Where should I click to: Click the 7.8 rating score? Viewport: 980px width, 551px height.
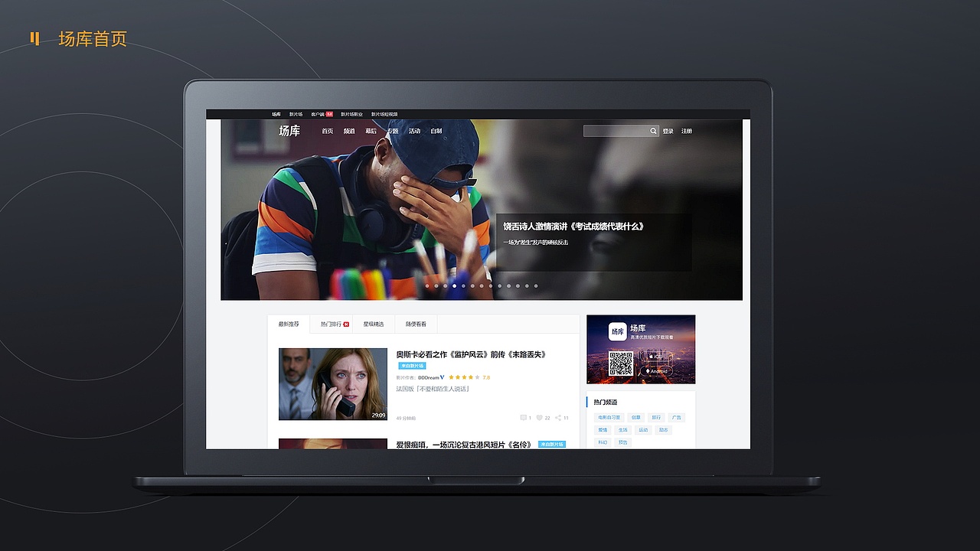pyautogui.click(x=486, y=377)
